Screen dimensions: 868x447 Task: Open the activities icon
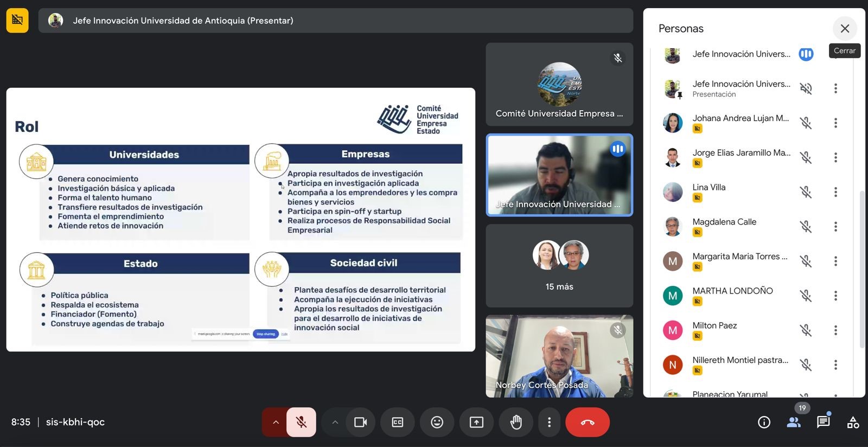pyautogui.click(x=853, y=422)
